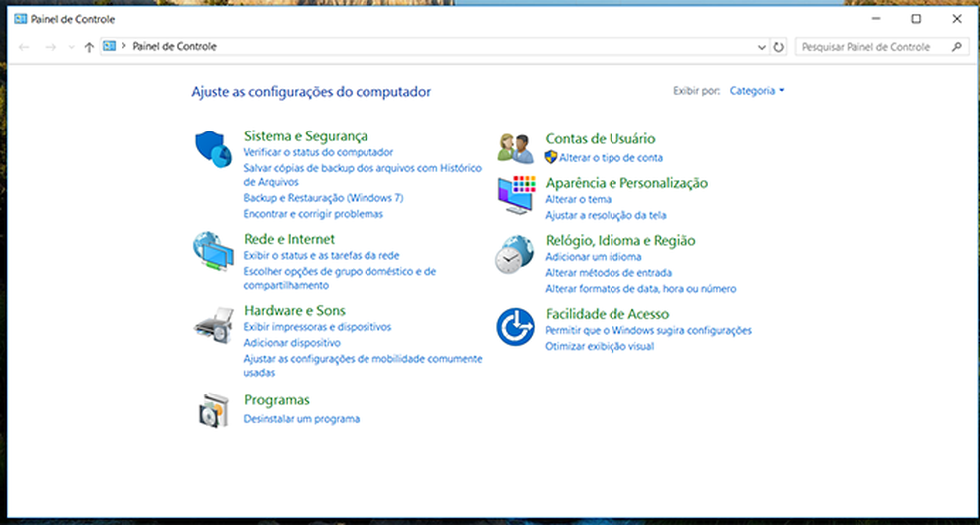Image resolution: width=980 pixels, height=525 pixels.
Task: Open the Sistema e Segurança heading
Action: click(x=306, y=135)
